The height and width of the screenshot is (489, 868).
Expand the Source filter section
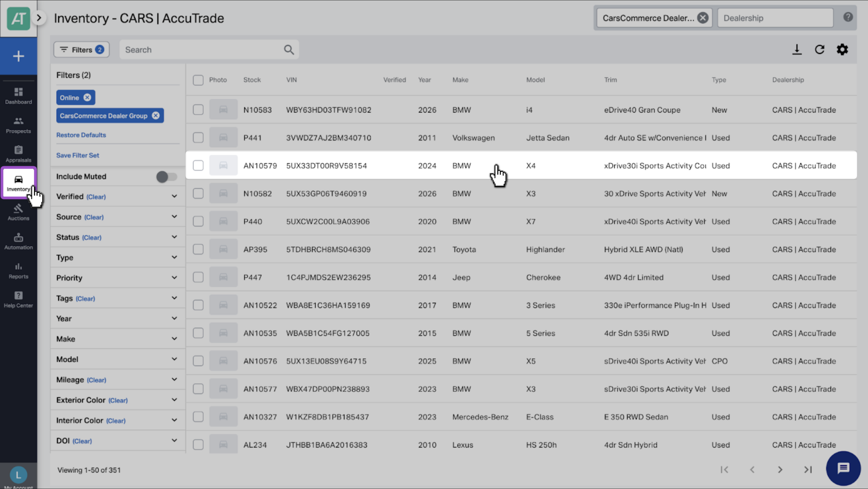point(174,217)
